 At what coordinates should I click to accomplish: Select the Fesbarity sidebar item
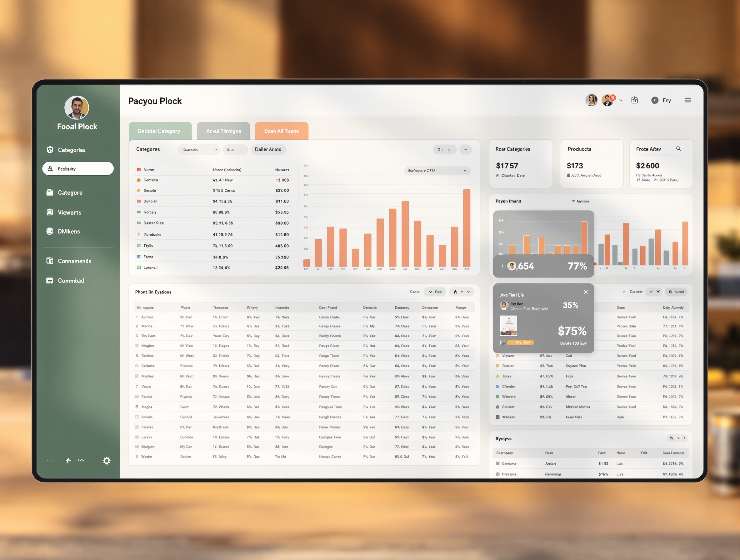(x=78, y=169)
